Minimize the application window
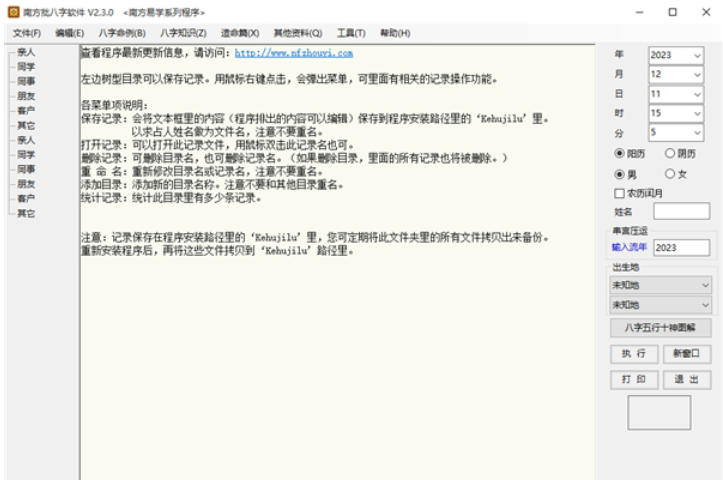Viewport: 723px width, 480px height. coord(640,12)
